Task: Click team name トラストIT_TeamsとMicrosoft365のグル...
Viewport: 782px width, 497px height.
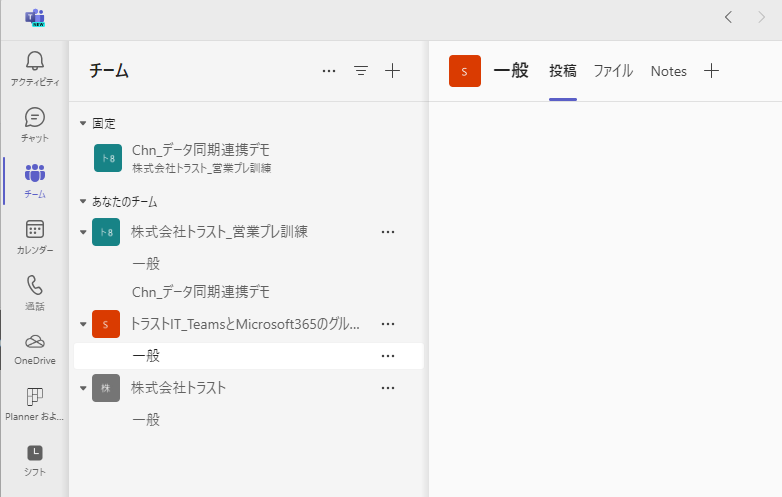Action: (244, 324)
